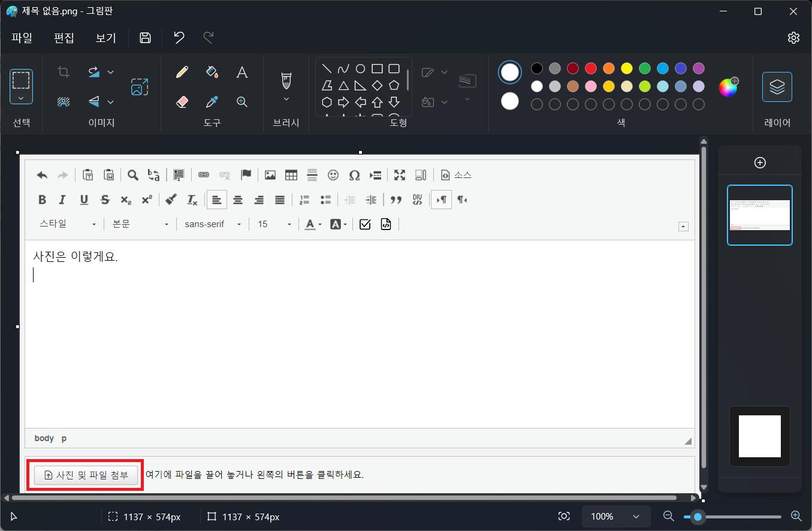This screenshot has height=531, width=812.
Task: Expand the selection options chevron under 선택
Action: pos(21,98)
